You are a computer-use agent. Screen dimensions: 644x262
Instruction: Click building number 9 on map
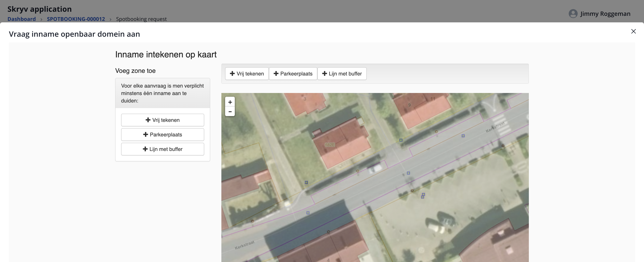coord(409,105)
